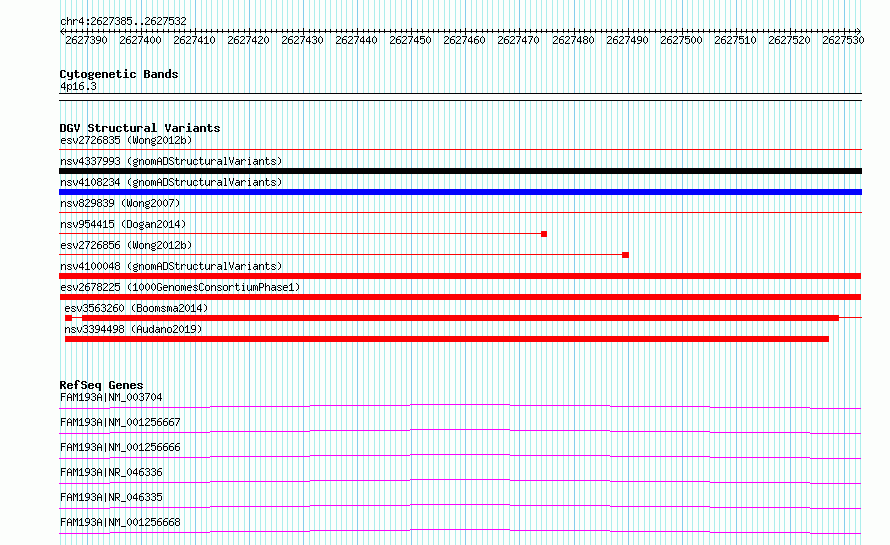The image size is (890, 545).
Task: Open transcript FAM193A|NM_001256666
Action: point(120,447)
